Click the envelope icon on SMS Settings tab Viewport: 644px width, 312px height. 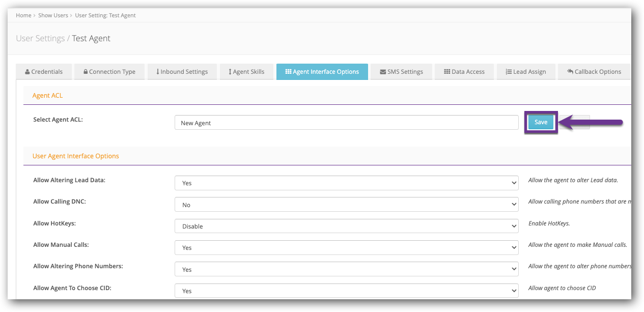click(x=383, y=72)
